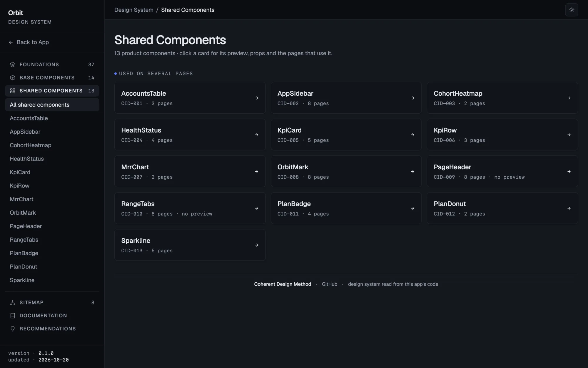The image size is (588, 368).
Task: Select OrbitMark in the sidebar list
Action: coord(52,213)
